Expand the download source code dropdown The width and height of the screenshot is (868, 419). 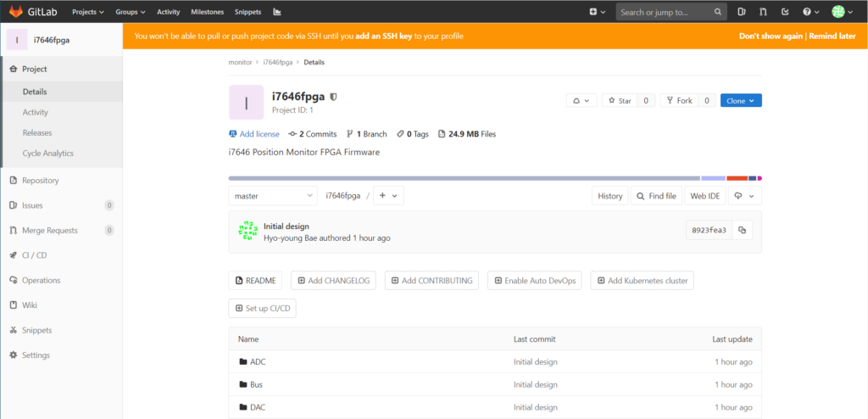(x=742, y=196)
